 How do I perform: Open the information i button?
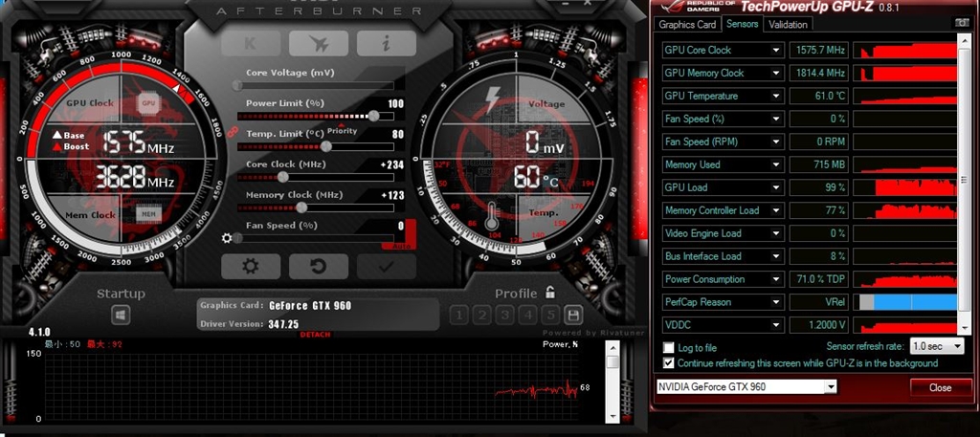tap(387, 43)
